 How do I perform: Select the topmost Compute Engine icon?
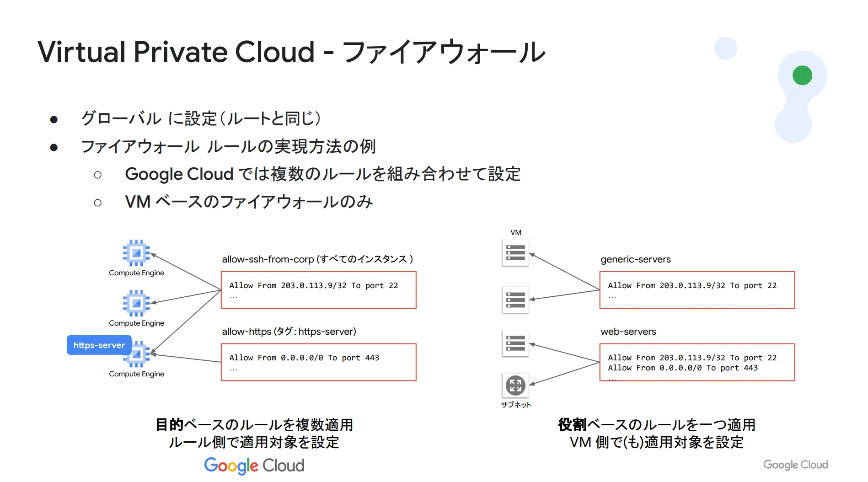[136, 253]
